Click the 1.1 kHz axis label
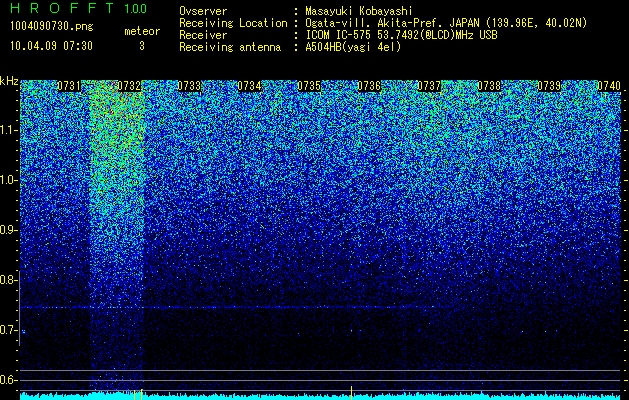The width and height of the screenshot is (629, 400). [9, 130]
